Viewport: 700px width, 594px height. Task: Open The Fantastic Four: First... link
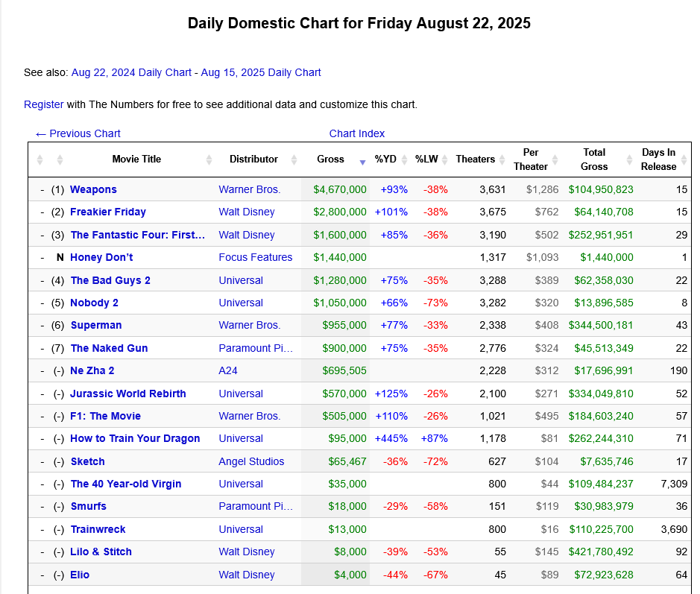pyautogui.click(x=138, y=235)
